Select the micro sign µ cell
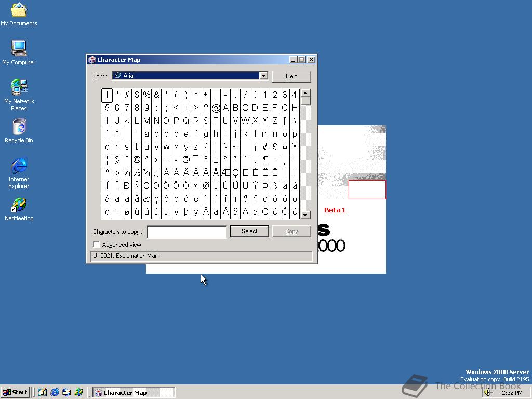Image resolution: width=532 pixels, height=399 pixels. click(x=255, y=160)
